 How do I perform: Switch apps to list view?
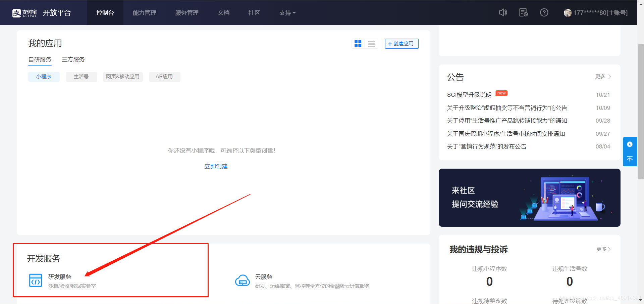(372, 44)
